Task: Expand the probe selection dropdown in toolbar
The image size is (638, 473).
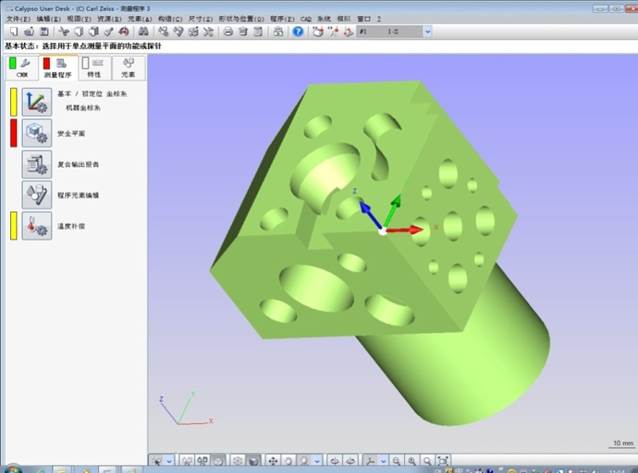Action: [x=427, y=32]
